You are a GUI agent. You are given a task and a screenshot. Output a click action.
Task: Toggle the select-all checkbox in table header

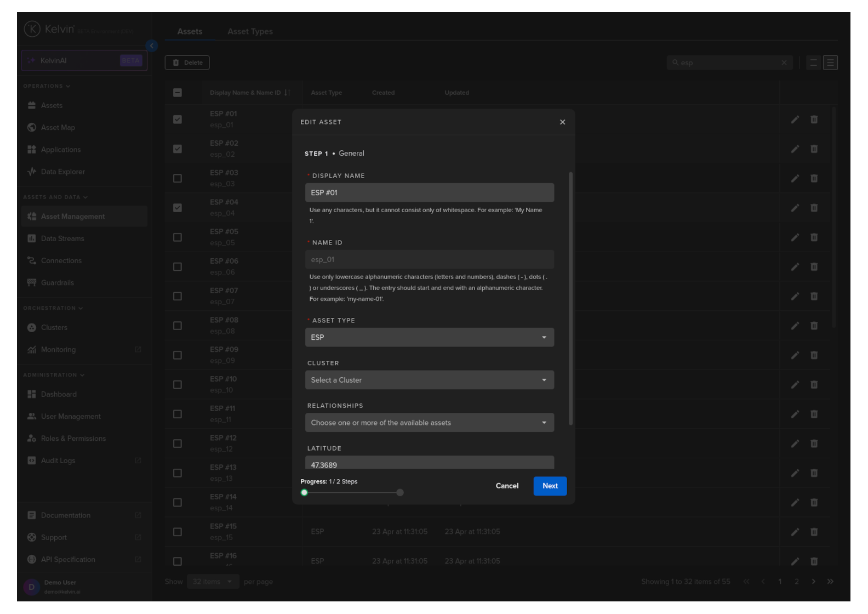click(x=178, y=93)
